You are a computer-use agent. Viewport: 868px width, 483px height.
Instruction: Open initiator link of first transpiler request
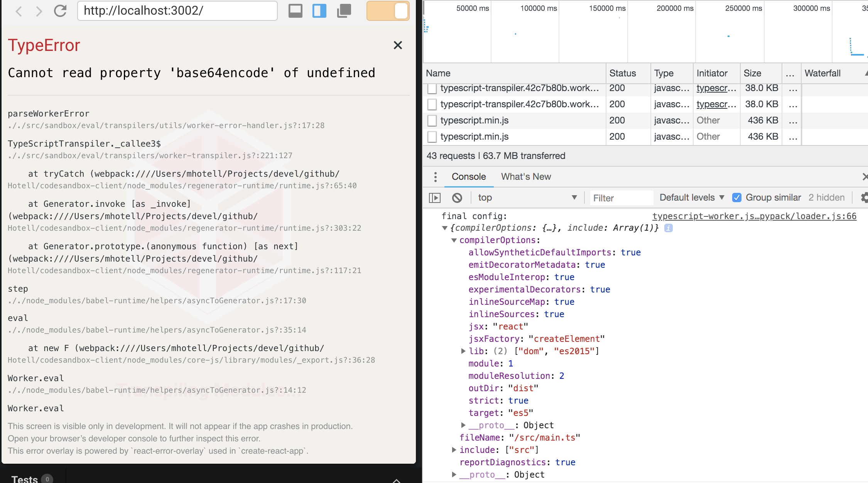[x=716, y=88]
